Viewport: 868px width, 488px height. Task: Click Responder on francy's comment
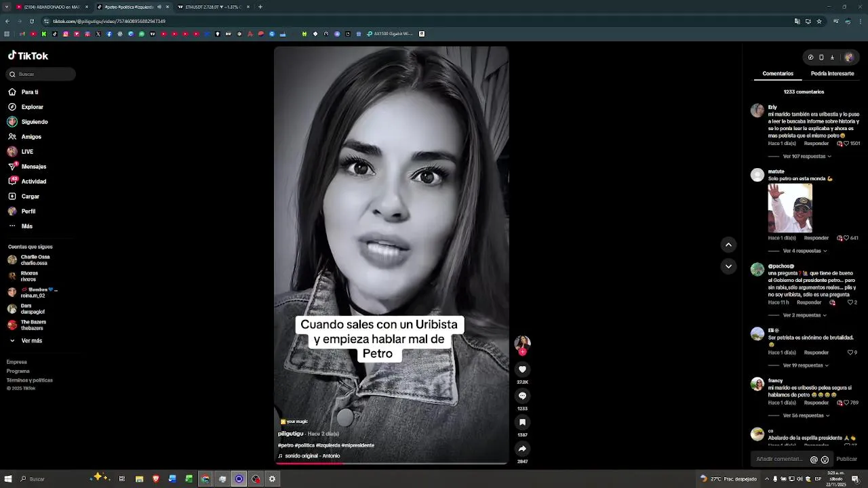(816, 403)
